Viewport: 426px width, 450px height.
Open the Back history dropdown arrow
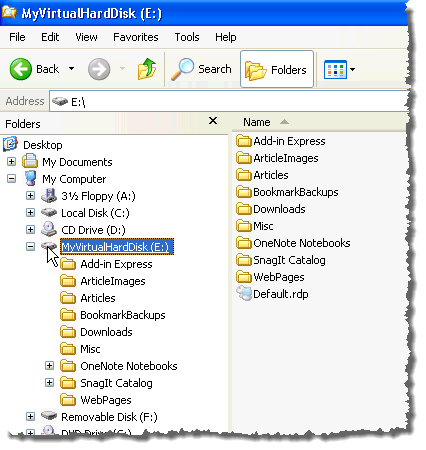(x=71, y=69)
